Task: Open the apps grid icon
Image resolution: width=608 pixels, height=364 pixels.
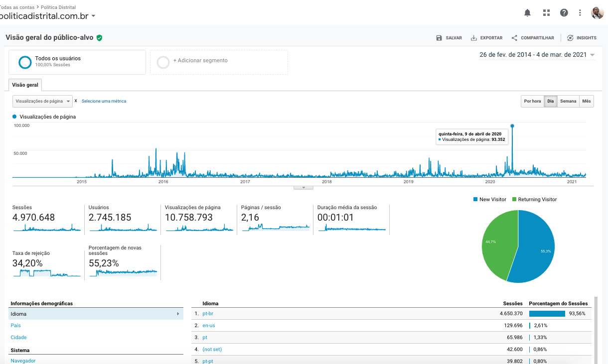Action: click(x=546, y=13)
